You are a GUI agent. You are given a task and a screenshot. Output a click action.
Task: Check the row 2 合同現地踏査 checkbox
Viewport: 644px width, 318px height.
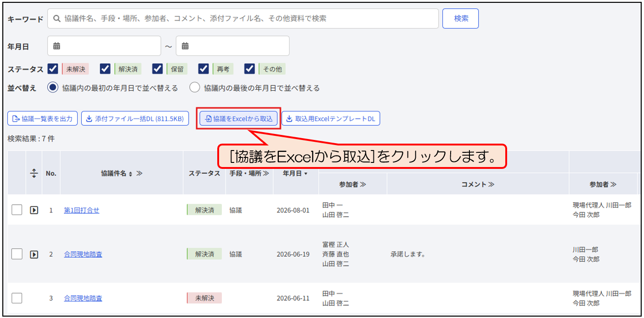coord(17,254)
